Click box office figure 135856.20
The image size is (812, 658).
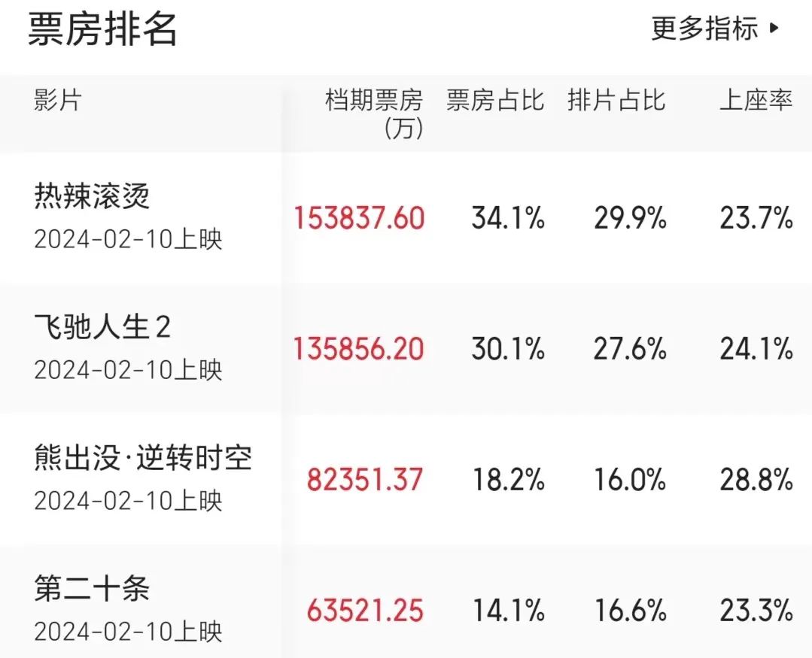point(359,350)
